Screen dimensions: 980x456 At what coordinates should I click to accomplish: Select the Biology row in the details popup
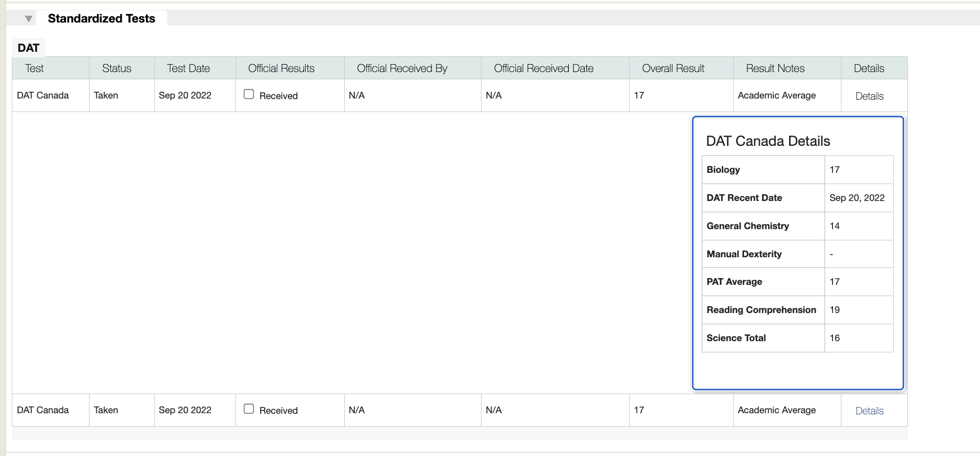[x=723, y=169]
